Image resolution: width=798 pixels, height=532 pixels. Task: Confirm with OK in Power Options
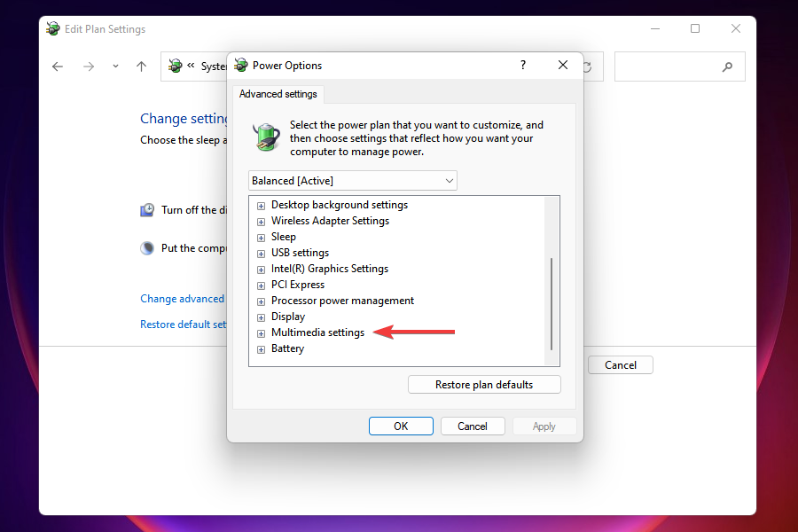pyautogui.click(x=401, y=426)
